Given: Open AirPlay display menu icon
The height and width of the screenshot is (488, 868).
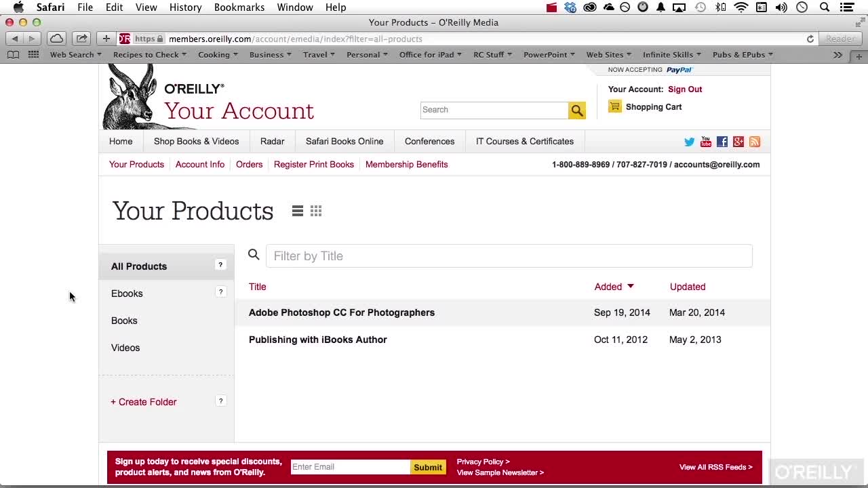Looking at the screenshot, I should [x=679, y=7].
